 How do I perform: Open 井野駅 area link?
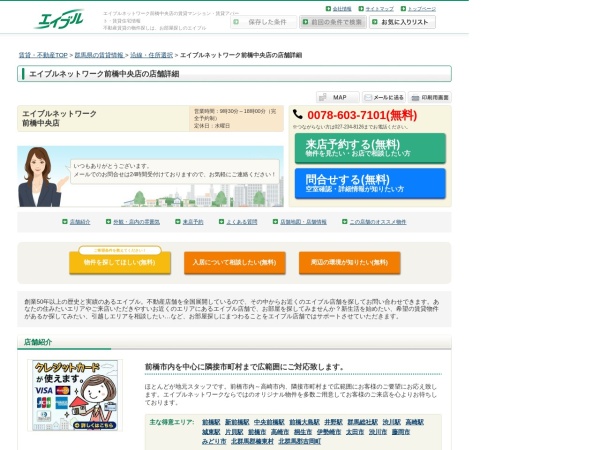click(334, 422)
